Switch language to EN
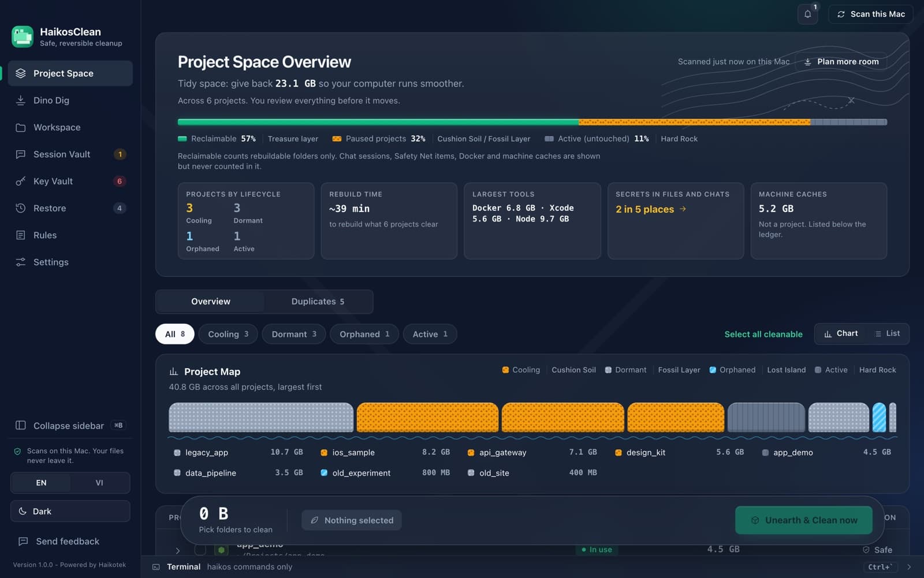Screen dimensions: 924x578 click(x=41, y=483)
